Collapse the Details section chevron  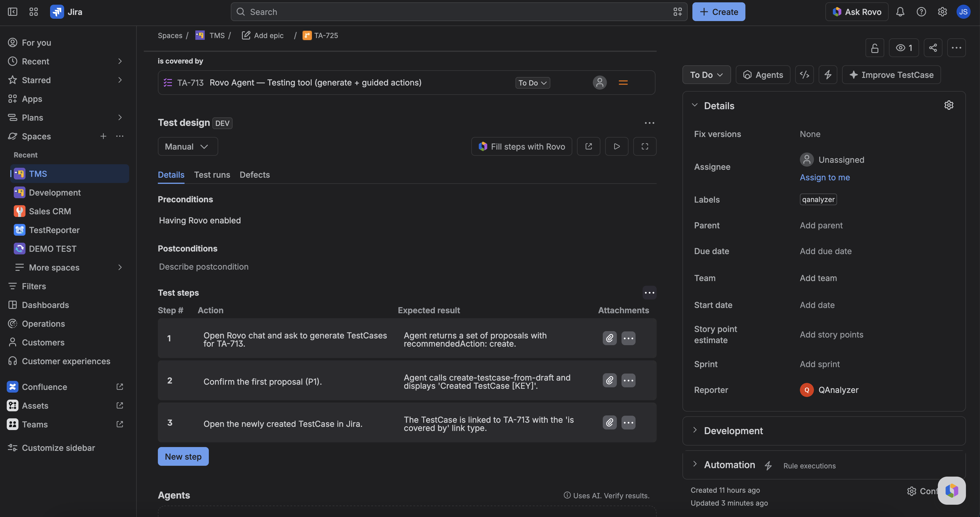[695, 105]
